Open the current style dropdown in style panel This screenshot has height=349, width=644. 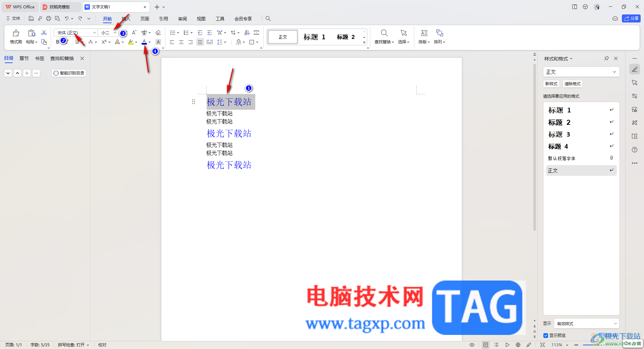[x=614, y=72]
